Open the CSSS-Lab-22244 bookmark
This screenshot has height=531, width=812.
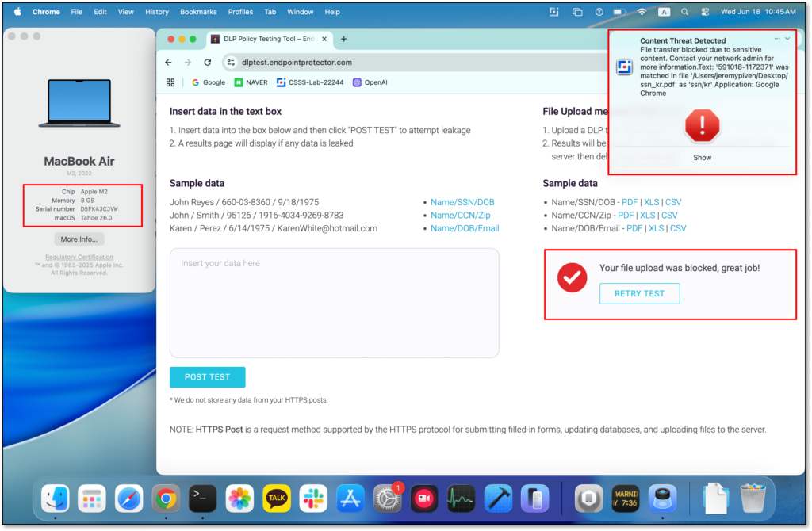(310, 82)
